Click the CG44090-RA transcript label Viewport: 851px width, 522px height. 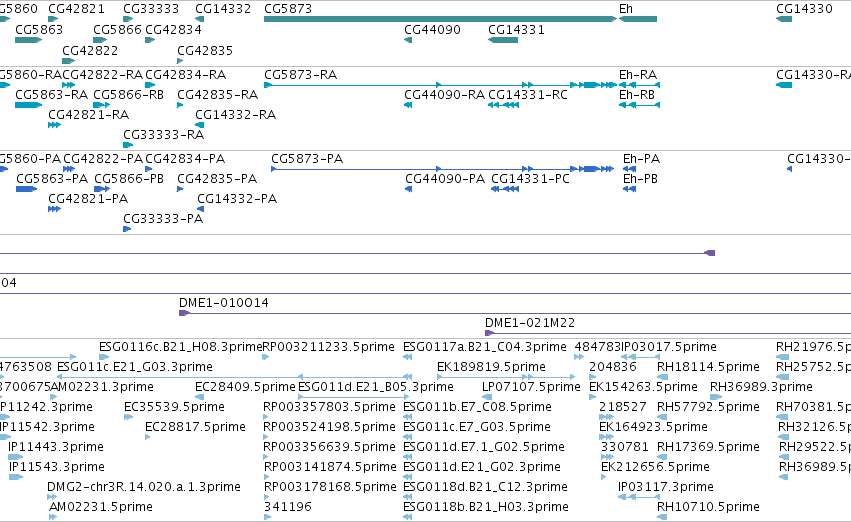[444, 95]
